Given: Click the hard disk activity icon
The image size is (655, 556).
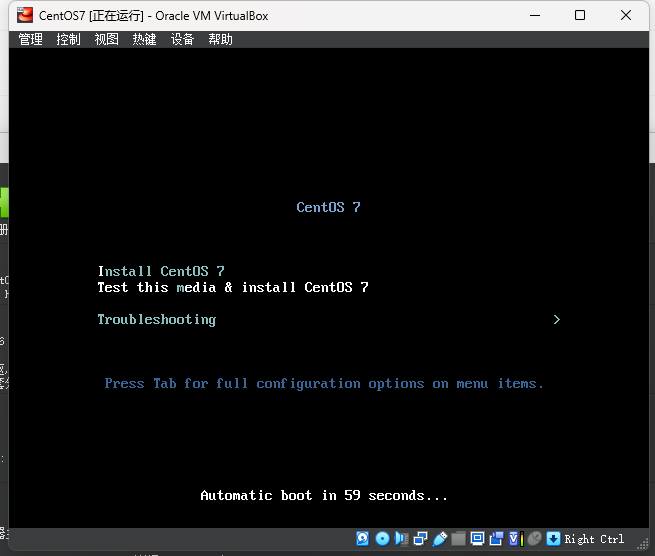Looking at the screenshot, I should (363, 538).
